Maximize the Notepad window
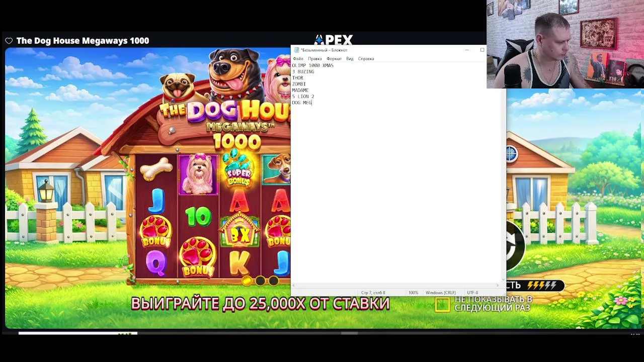 tap(482, 50)
